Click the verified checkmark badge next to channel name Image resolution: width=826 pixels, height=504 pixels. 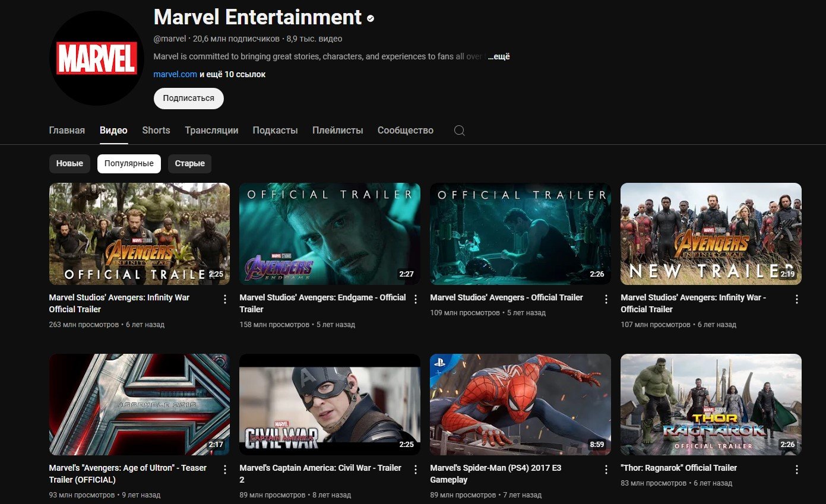click(x=371, y=18)
